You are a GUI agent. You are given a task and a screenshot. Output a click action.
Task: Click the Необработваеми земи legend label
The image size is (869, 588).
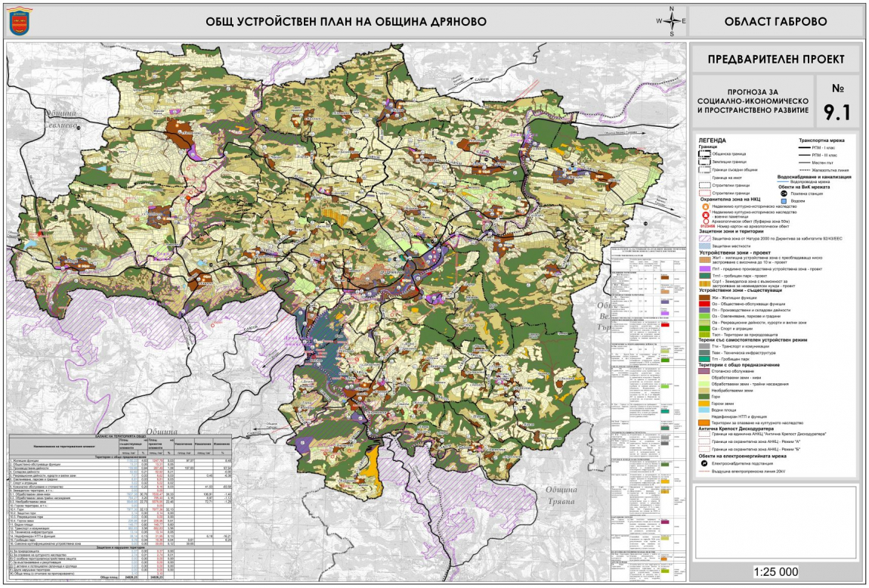[732, 391]
